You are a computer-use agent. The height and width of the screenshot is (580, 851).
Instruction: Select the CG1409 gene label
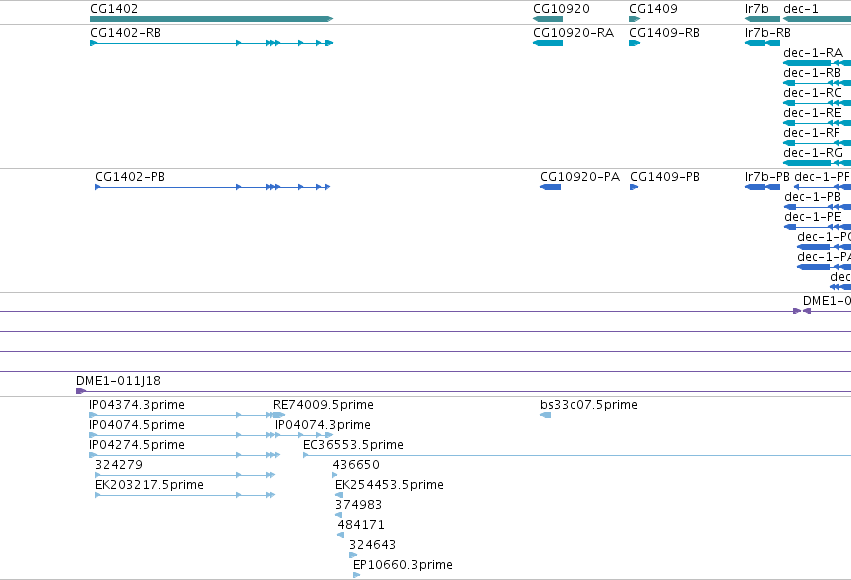[x=653, y=9]
